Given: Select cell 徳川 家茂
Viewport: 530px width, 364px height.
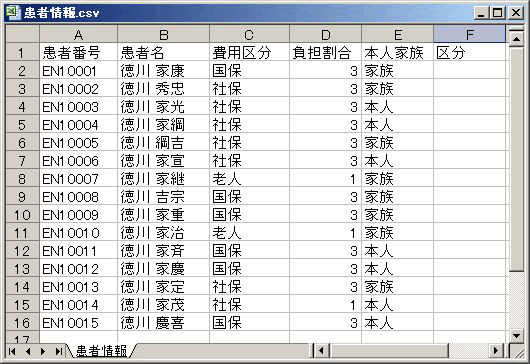Looking at the screenshot, I should [164, 305].
